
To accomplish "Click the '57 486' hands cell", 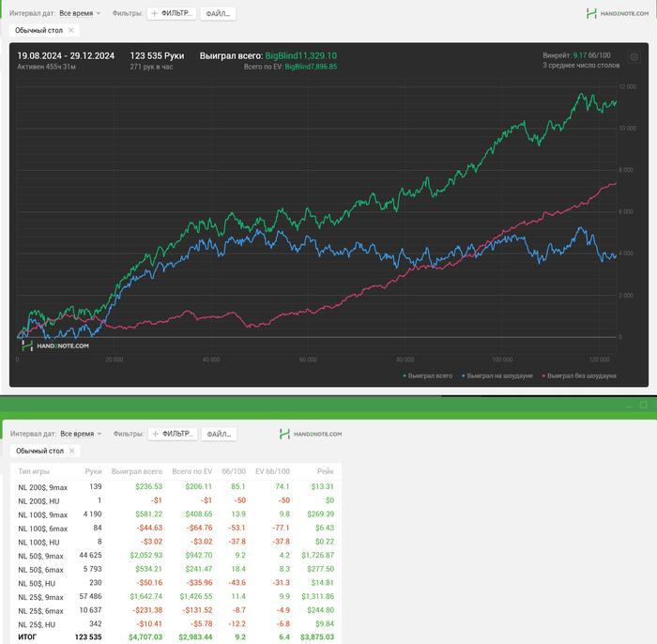I will 90,596.
